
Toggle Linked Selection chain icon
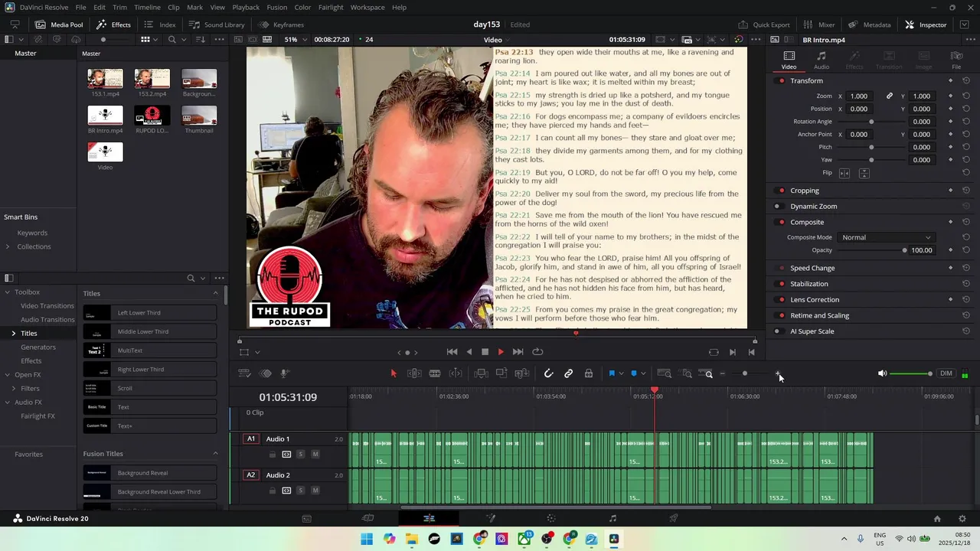568,373
